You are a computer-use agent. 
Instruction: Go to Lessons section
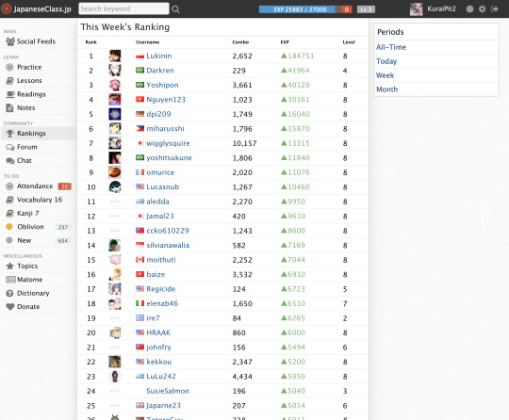coord(29,80)
